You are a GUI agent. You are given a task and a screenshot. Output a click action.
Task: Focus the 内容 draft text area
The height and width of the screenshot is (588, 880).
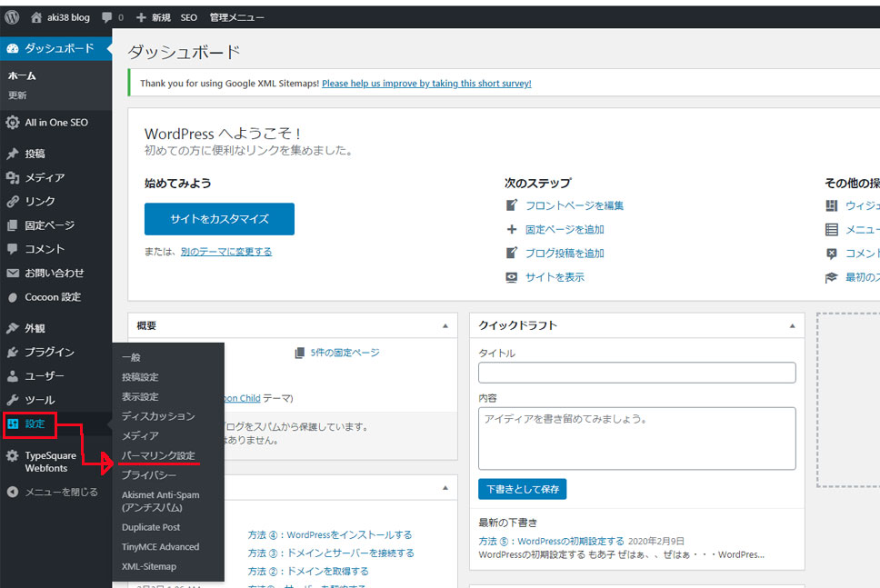[x=637, y=439]
